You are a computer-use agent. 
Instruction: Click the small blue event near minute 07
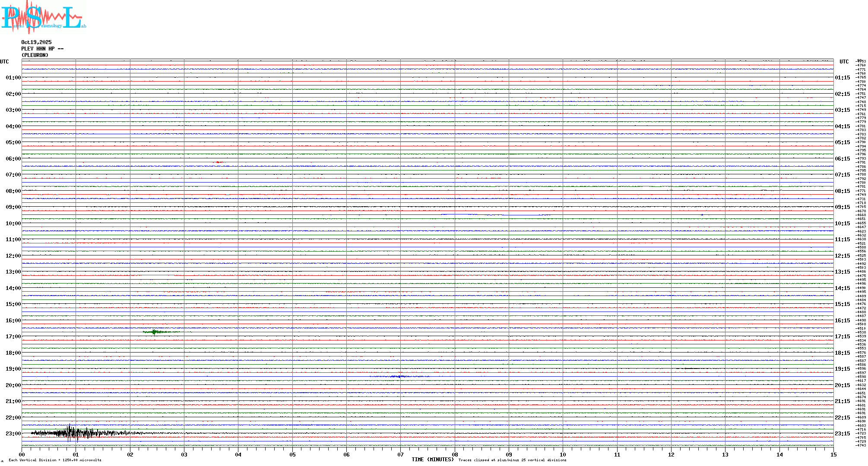[399, 377]
